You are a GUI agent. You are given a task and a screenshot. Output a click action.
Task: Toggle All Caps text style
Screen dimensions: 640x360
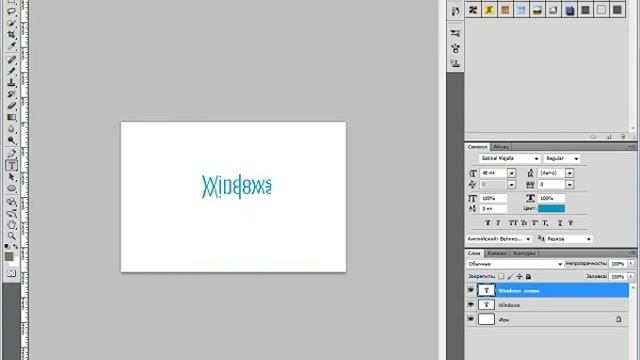coord(513,223)
